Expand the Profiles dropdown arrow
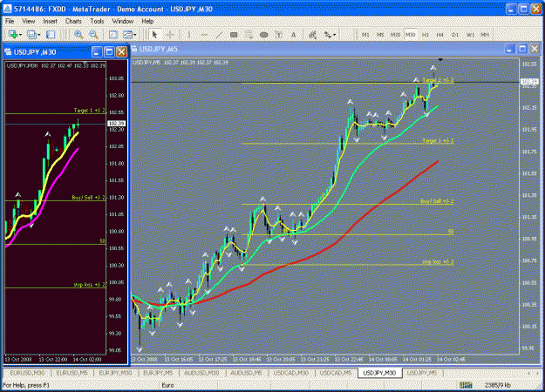545x392 pixels. [39, 35]
